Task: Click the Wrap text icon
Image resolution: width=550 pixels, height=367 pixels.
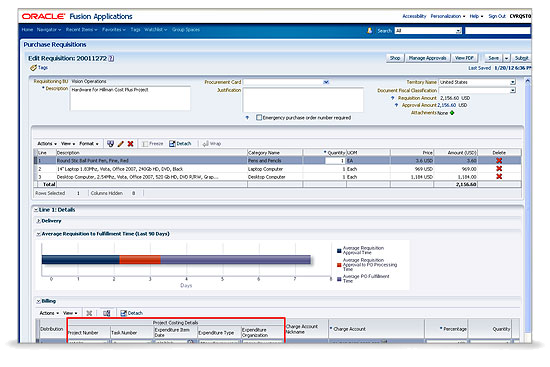Action: click(x=206, y=144)
